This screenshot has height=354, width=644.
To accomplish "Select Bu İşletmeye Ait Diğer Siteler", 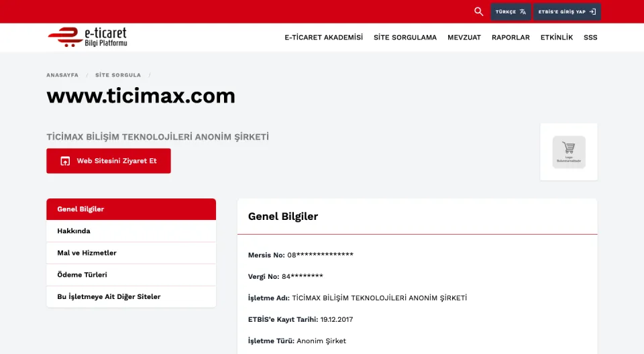I will pos(131,296).
